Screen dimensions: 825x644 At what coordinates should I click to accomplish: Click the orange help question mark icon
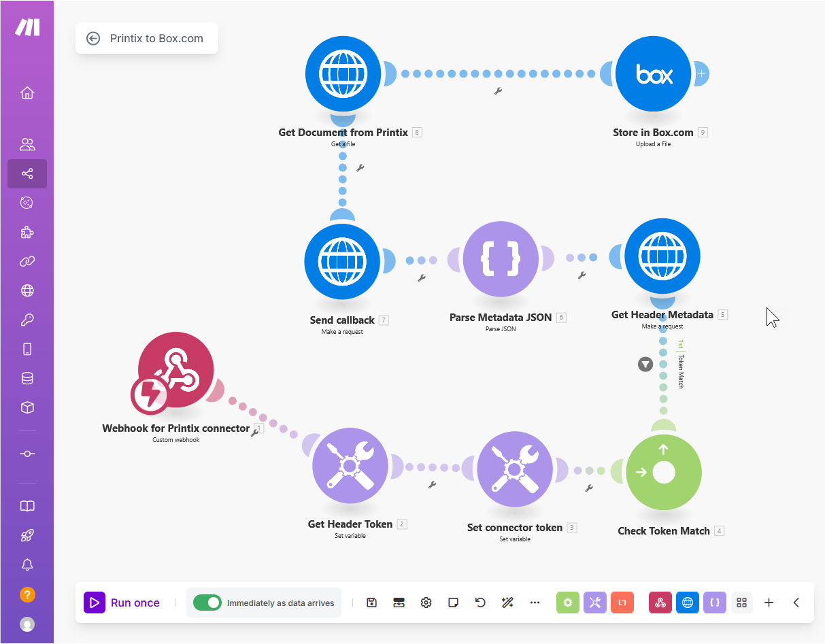[27, 594]
